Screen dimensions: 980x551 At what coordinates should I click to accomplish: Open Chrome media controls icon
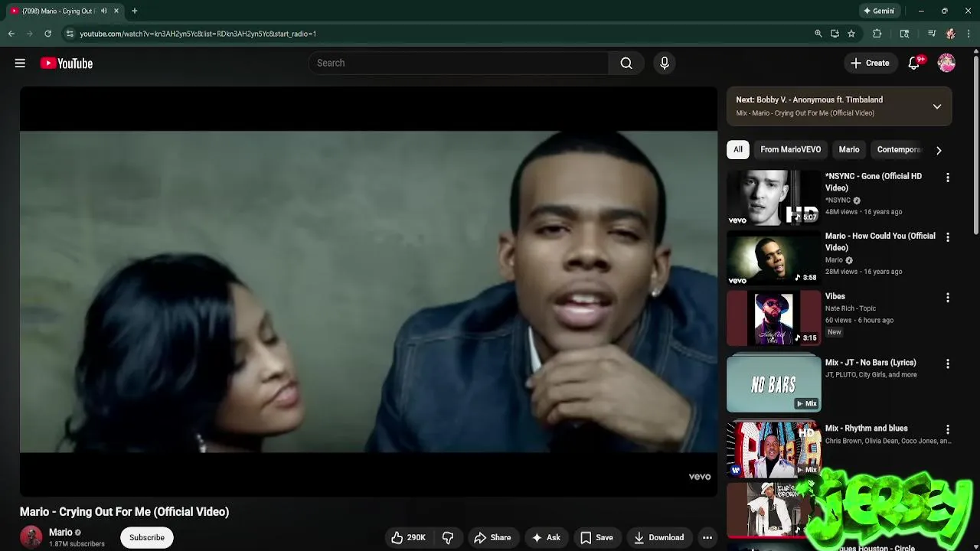pyautogui.click(x=932, y=34)
